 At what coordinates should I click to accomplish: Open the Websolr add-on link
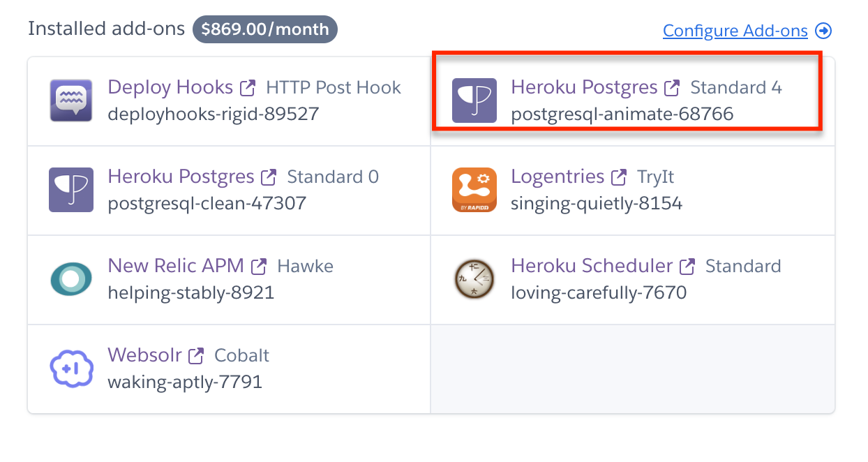coord(144,355)
